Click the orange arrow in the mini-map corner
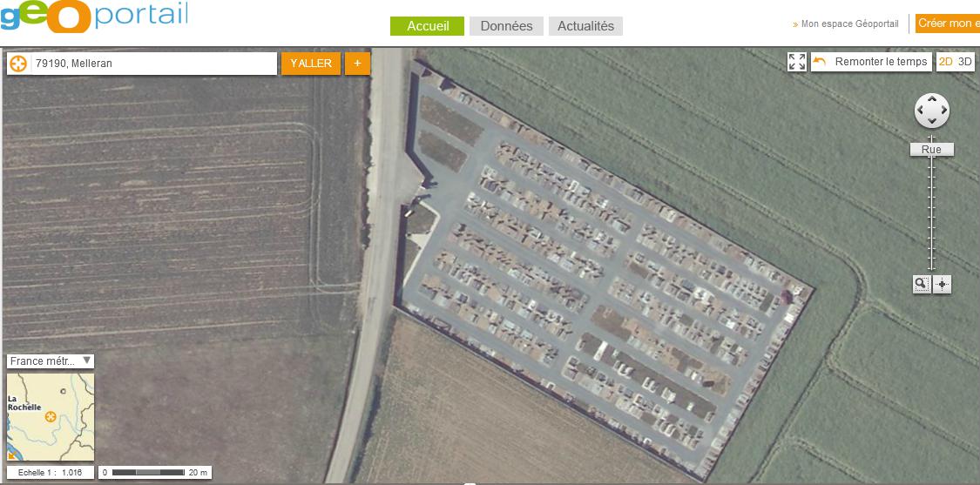The image size is (980, 485). (11, 456)
